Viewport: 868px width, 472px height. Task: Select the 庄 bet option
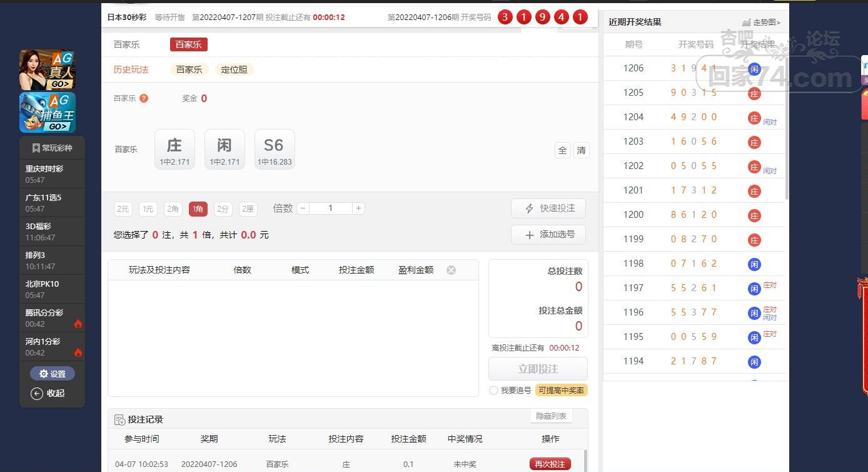[x=174, y=150]
